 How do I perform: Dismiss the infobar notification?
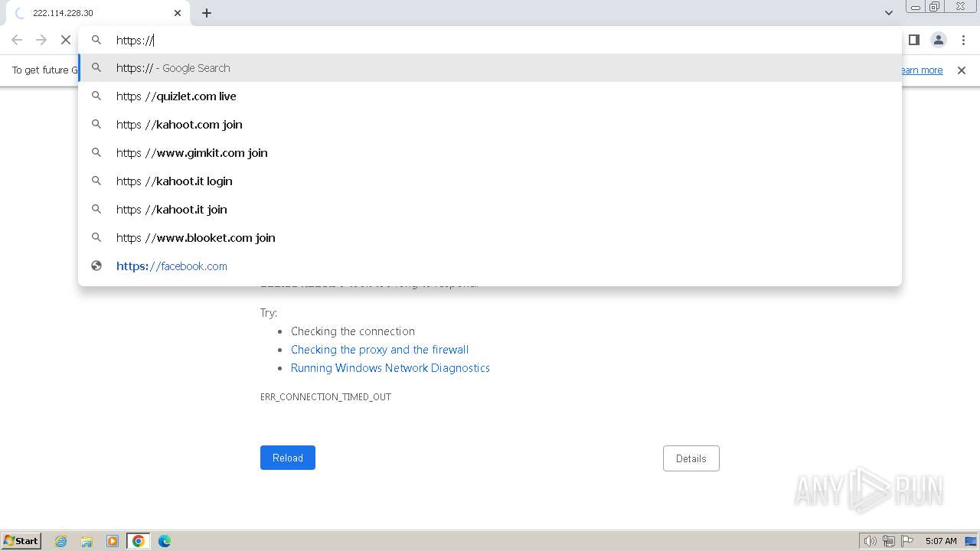point(962,70)
